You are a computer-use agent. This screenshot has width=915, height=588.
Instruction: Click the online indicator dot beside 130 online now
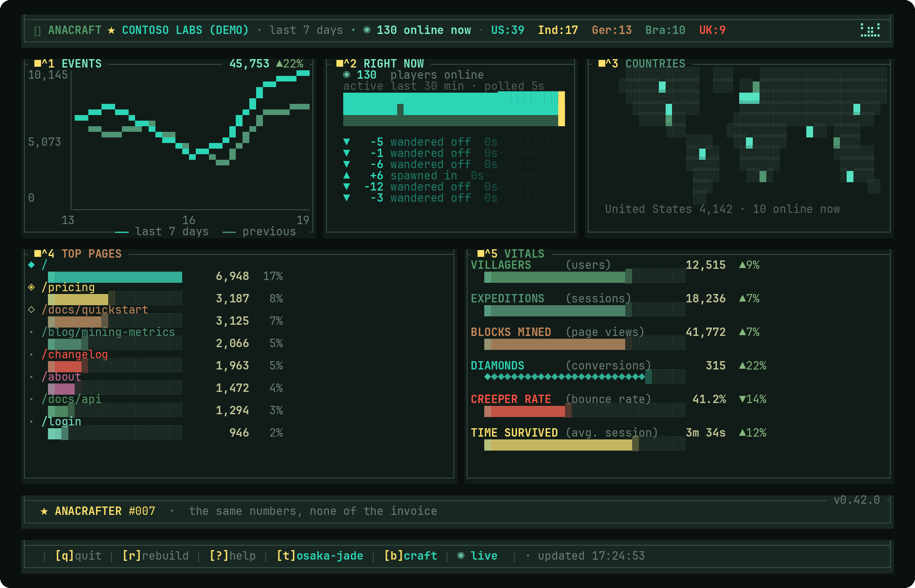click(x=367, y=30)
